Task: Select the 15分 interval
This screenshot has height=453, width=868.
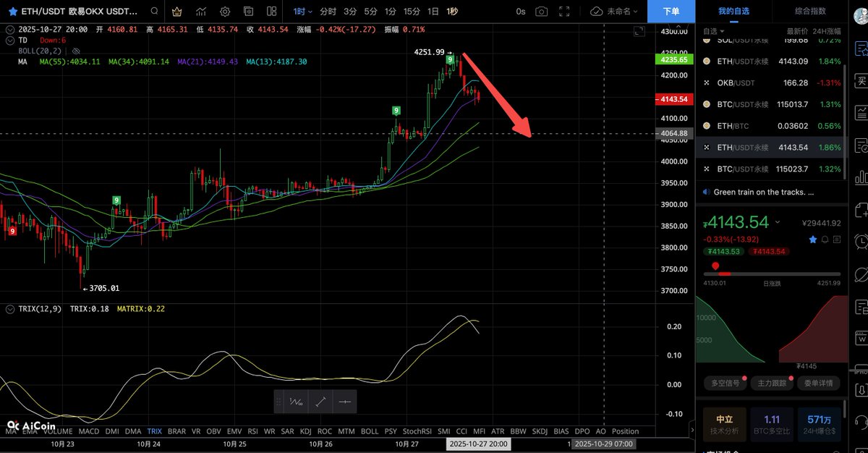Action: 412,12
